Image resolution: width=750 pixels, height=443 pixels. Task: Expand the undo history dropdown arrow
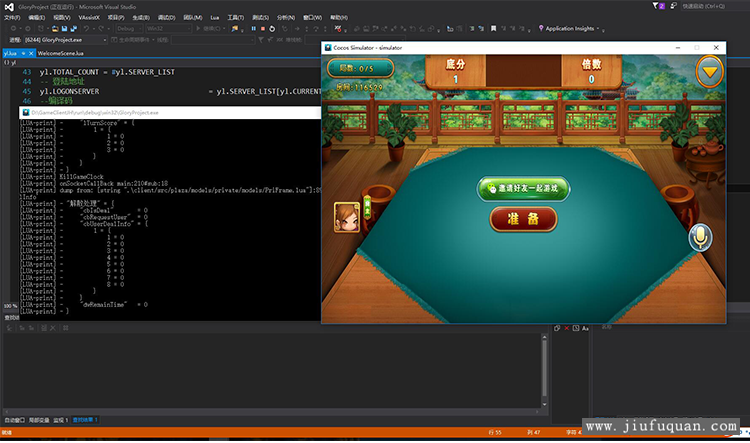click(x=93, y=29)
